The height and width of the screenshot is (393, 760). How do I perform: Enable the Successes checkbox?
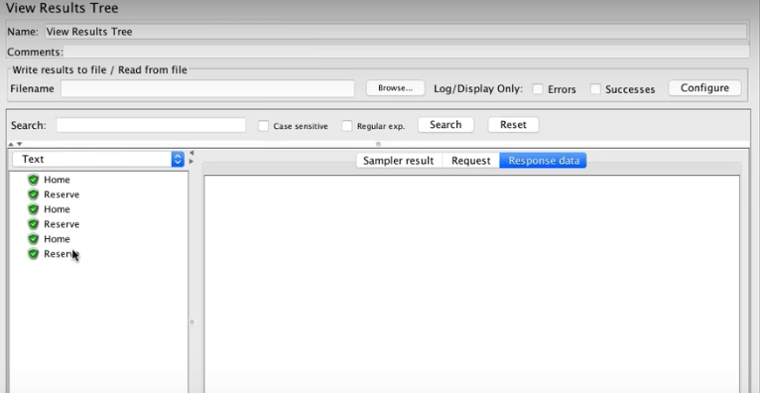(x=595, y=89)
